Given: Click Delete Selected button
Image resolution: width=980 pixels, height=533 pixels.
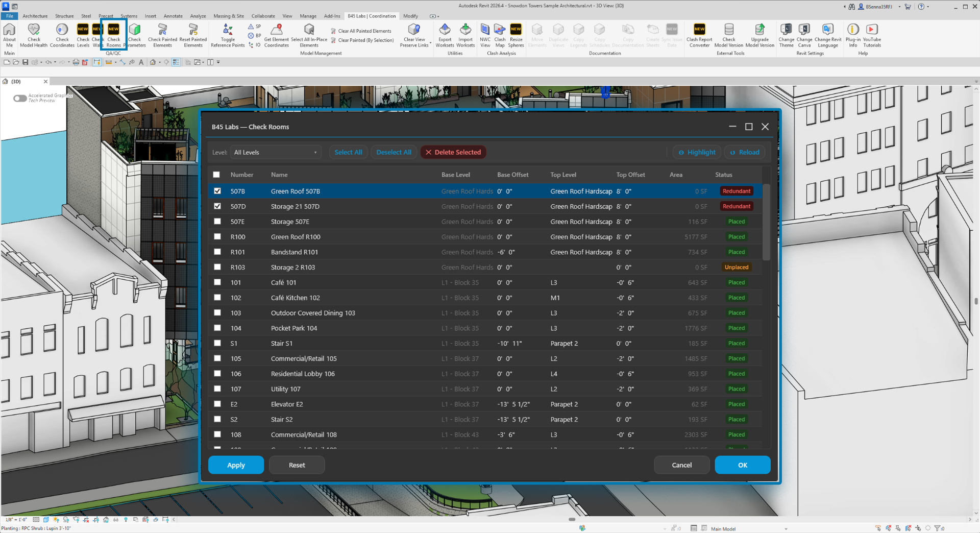Looking at the screenshot, I should tap(453, 152).
